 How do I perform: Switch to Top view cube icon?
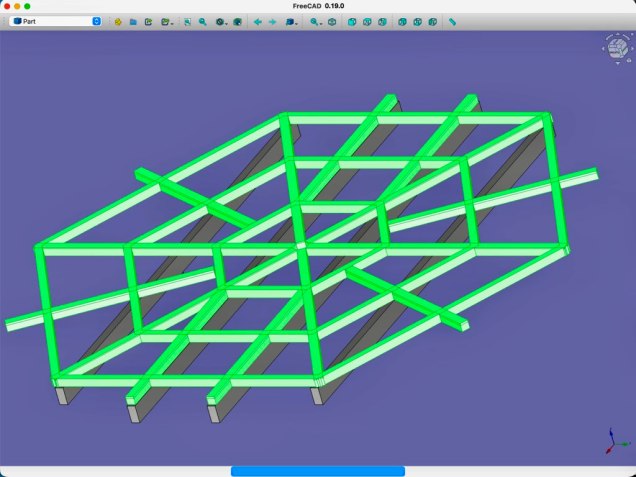pyautogui.click(x=367, y=21)
